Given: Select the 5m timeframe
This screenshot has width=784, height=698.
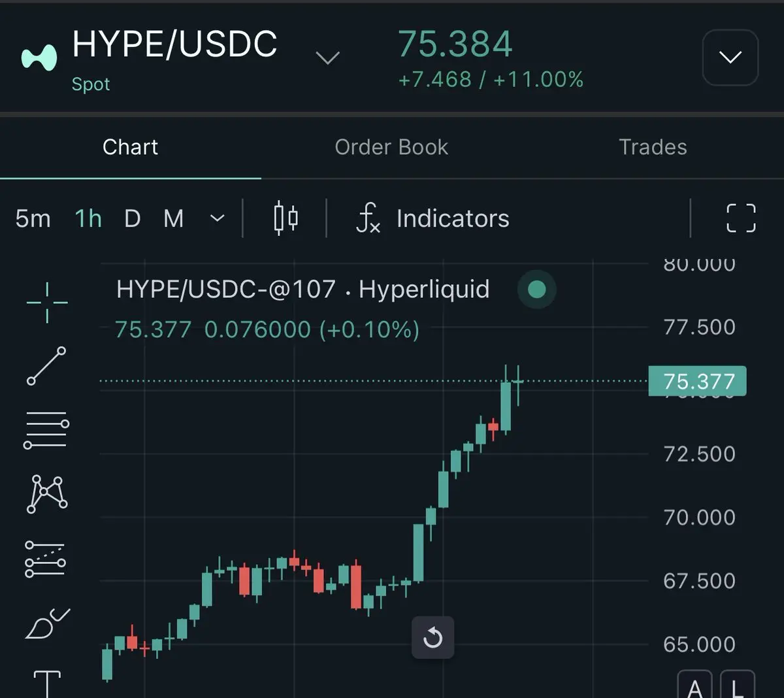Looking at the screenshot, I should pyautogui.click(x=33, y=218).
